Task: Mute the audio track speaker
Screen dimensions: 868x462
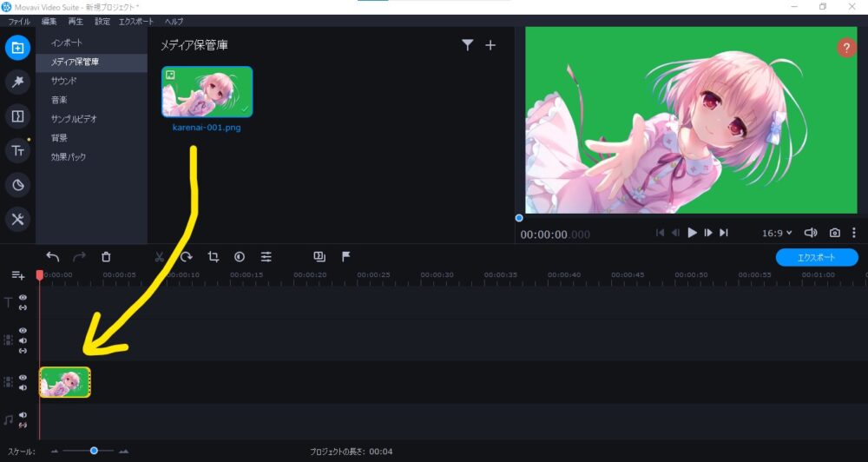Action: [23, 415]
